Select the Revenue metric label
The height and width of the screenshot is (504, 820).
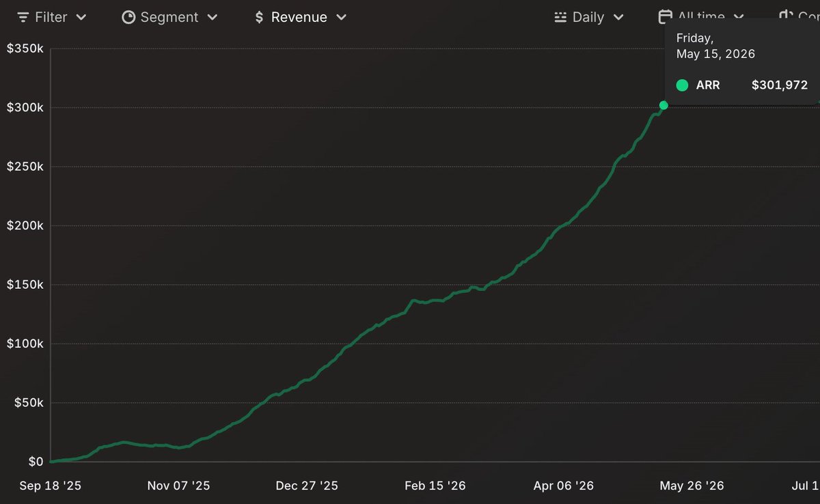click(x=299, y=17)
